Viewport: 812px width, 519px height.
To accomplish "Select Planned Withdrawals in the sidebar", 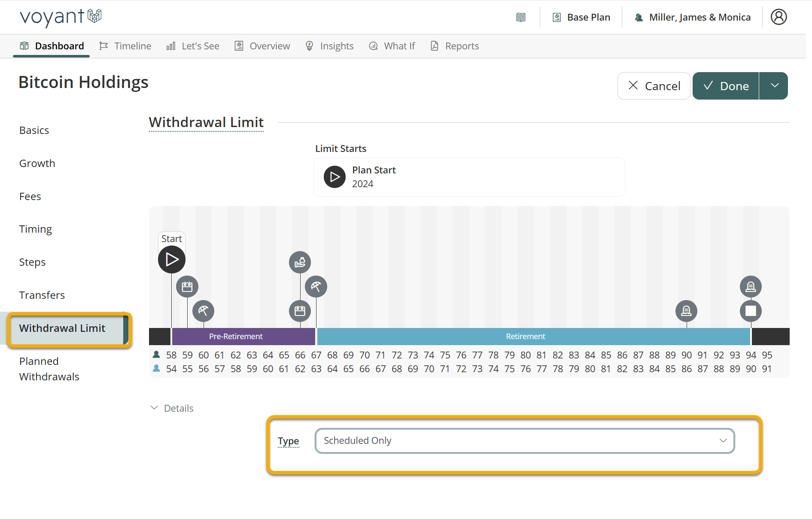I will click(x=49, y=369).
